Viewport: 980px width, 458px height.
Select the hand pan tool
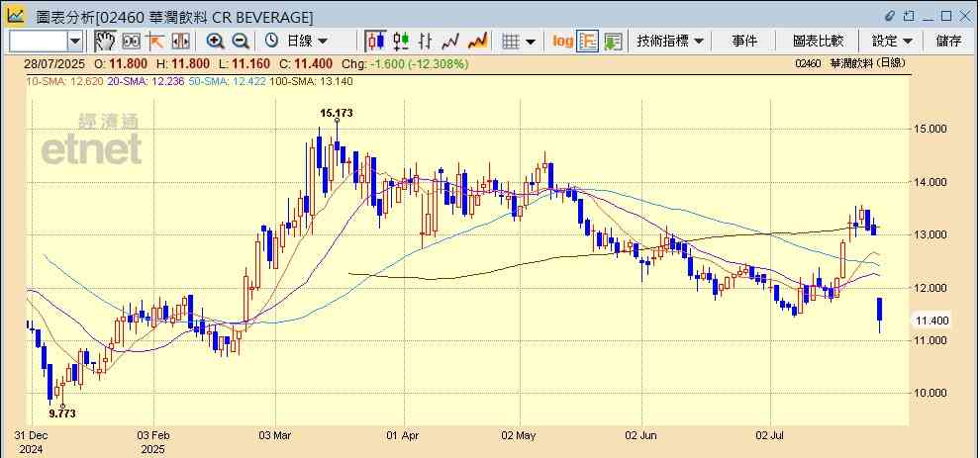pyautogui.click(x=106, y=42)
